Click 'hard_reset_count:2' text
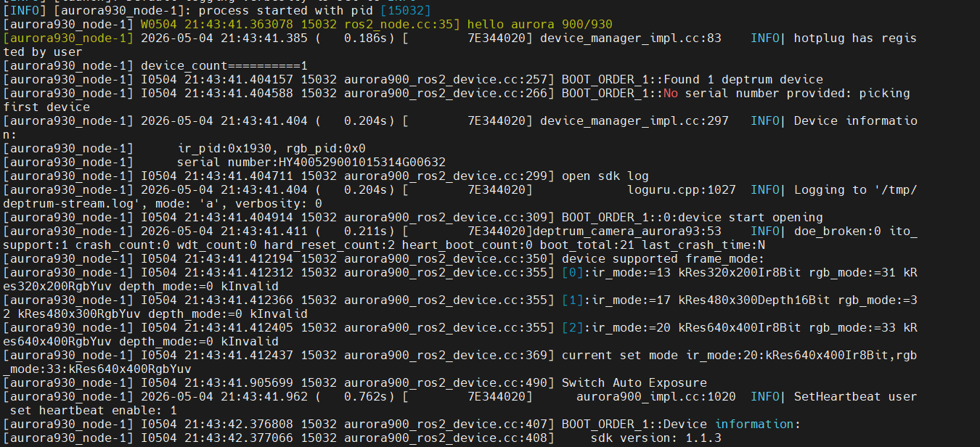The width and height of the screenshot is (980, 447). click(330, 245)
